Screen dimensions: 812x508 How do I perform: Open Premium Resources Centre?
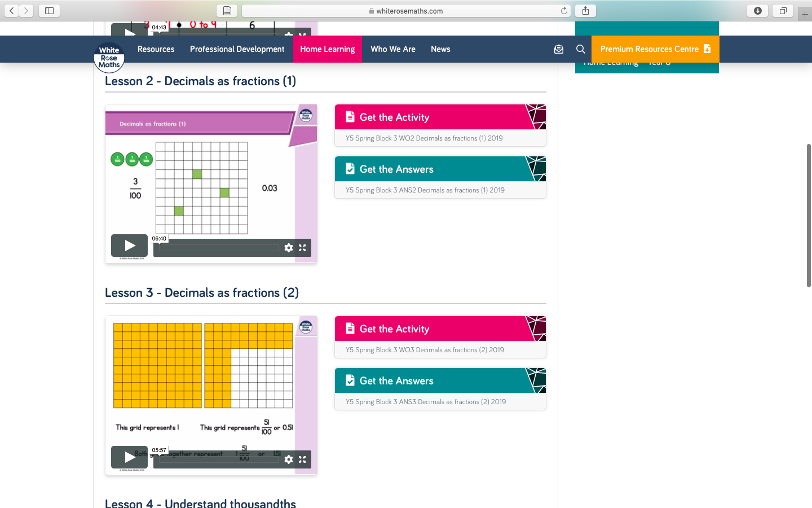point(655,49)
